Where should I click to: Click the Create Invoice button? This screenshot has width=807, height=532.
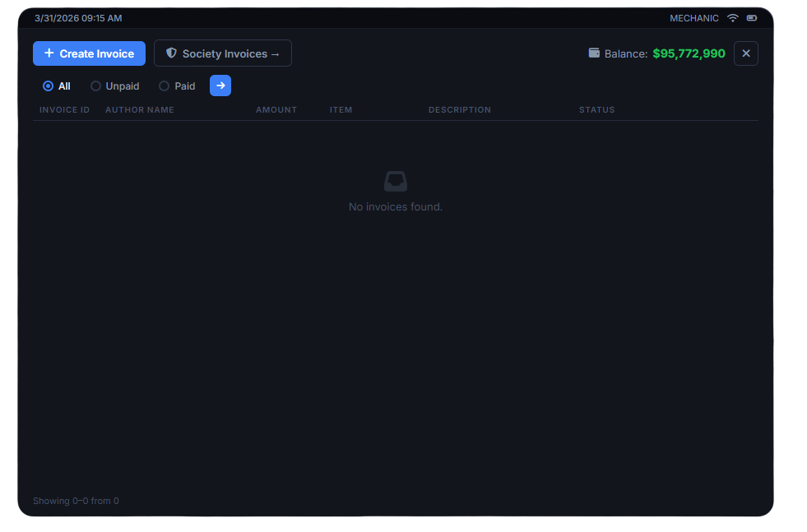[x=89, y=53]
